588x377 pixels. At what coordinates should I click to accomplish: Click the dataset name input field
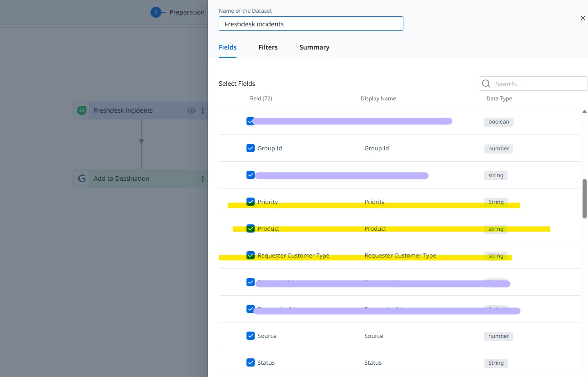coord(311,24)
